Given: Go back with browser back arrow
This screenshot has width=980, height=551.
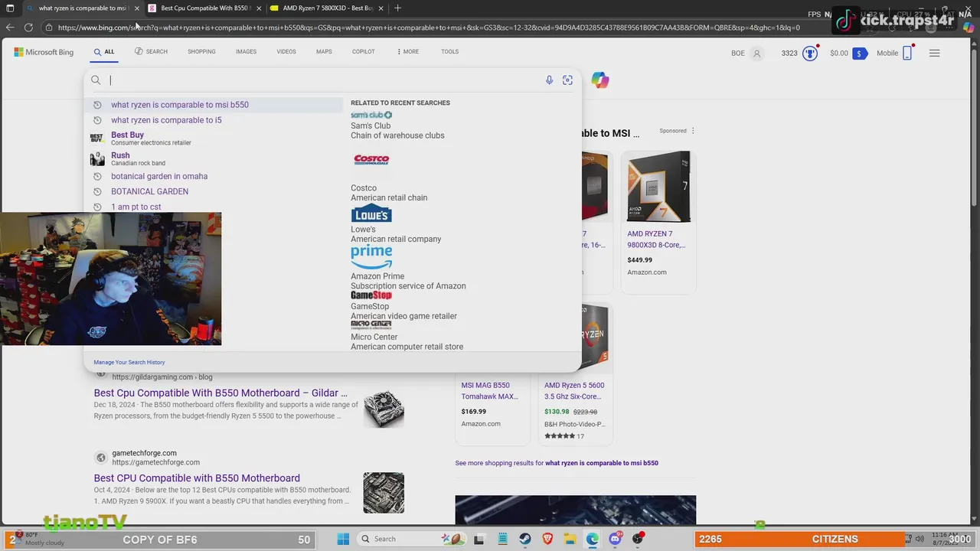Looking at the screenshot, I should pos(9,28).
